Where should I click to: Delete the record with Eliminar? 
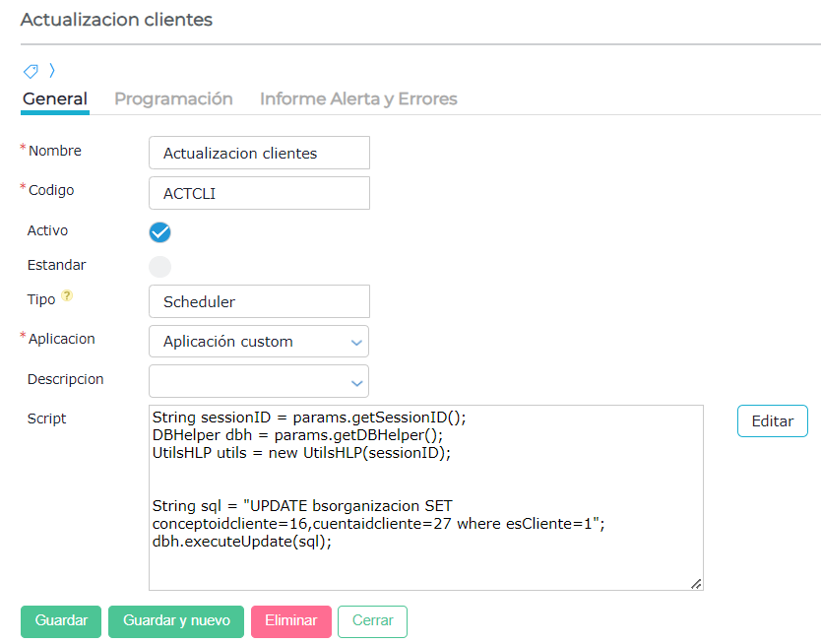tap(290, 621)
